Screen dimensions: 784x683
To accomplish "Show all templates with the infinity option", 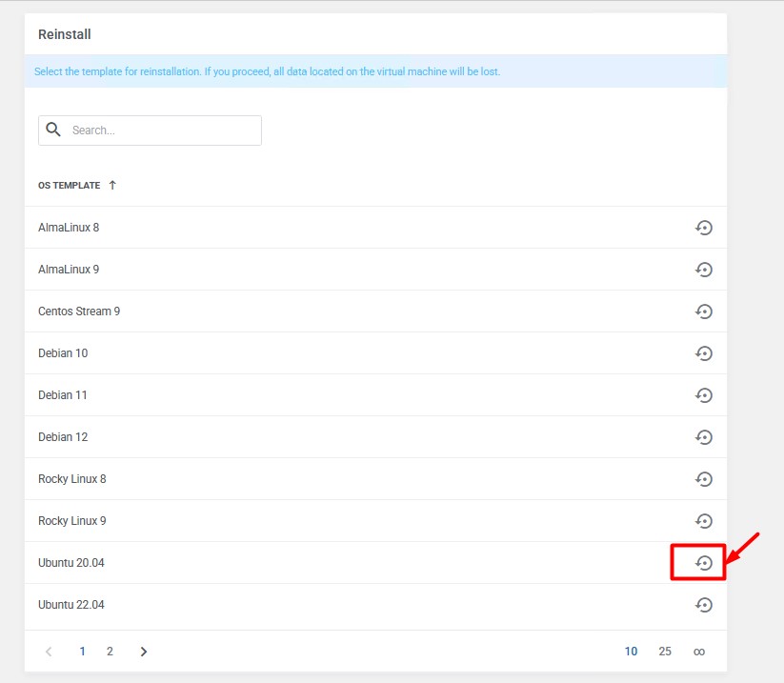I will [x=699, y=652].
